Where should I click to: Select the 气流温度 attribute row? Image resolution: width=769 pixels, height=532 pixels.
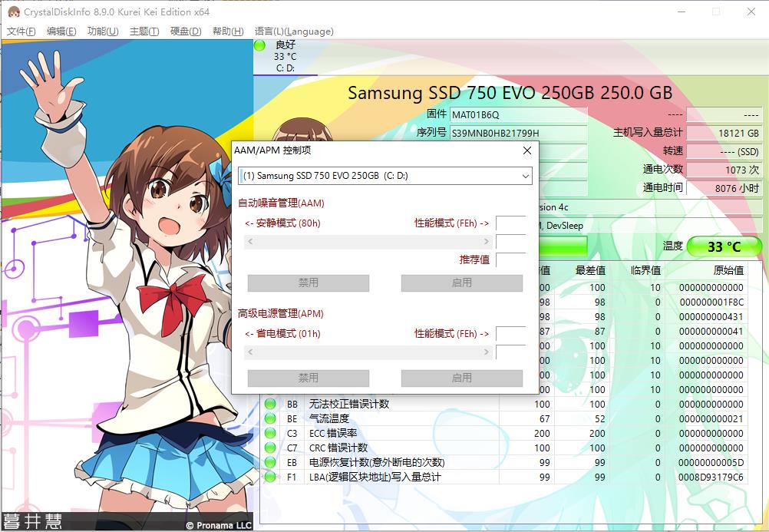pyautogui.click(x=503, y=418)
